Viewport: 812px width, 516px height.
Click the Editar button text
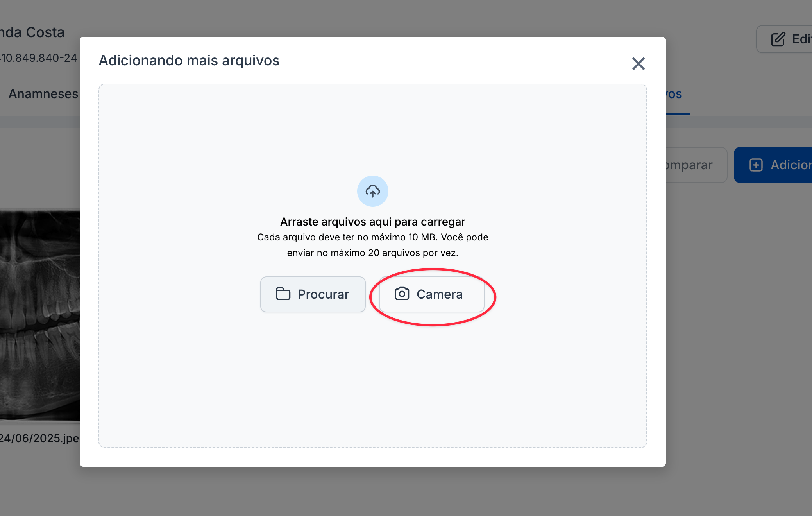coord(801,39)
